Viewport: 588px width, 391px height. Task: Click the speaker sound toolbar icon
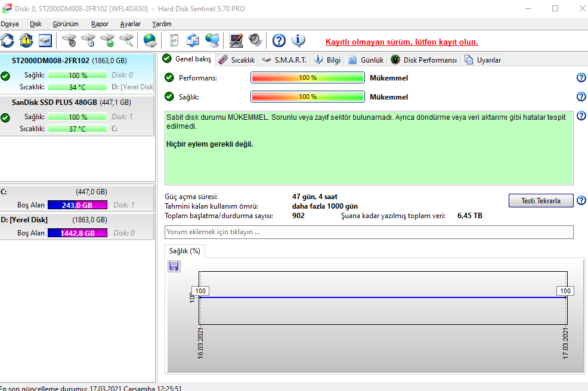255,41
